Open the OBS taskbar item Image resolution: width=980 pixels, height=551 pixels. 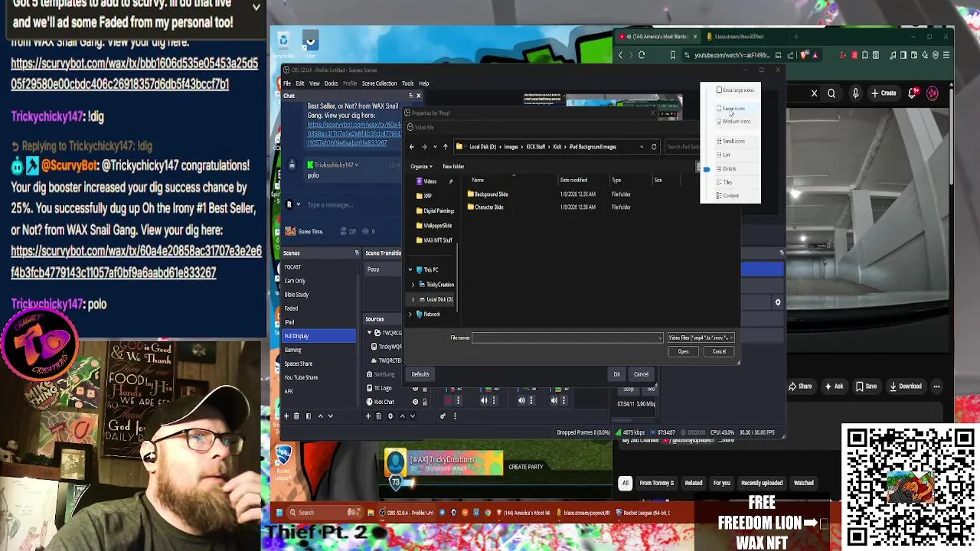click(406, 513)
